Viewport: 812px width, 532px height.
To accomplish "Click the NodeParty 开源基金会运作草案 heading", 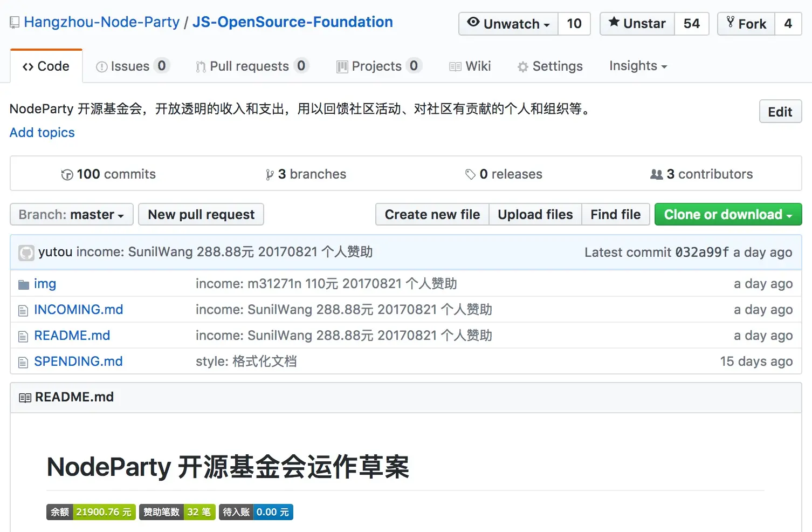I will 228,467.
